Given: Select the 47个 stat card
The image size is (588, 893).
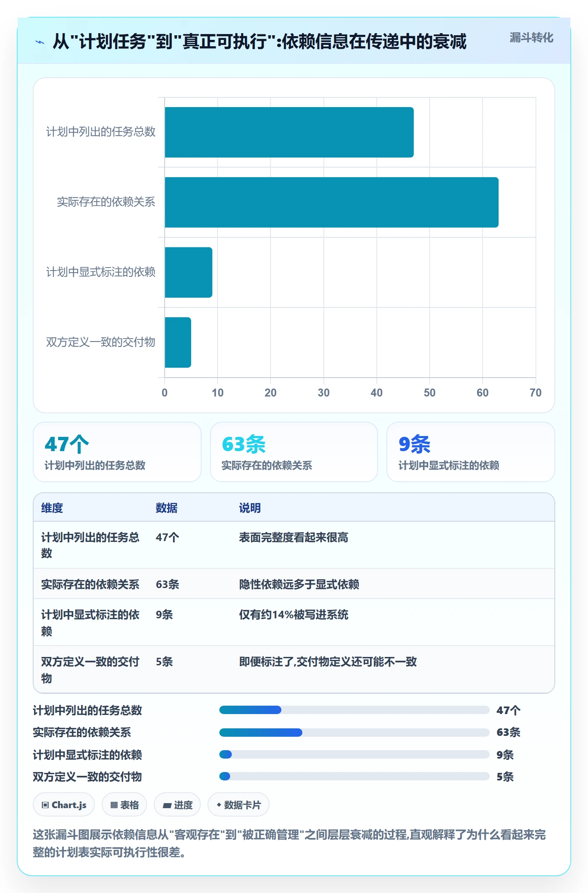Looking at the screenshot, I should [x=117, y=452].
